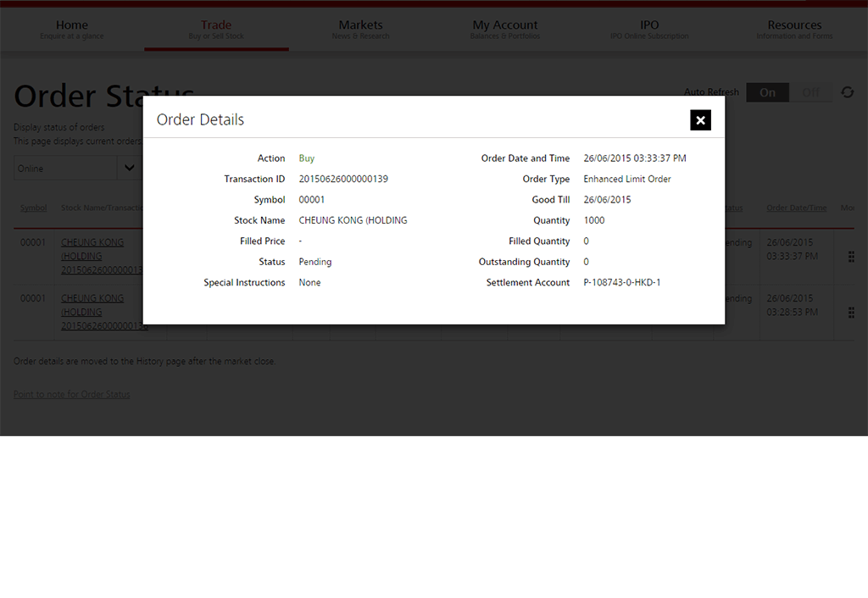Switch to the Markets tab
Screen dimensions: 868x598
(360, 29)
